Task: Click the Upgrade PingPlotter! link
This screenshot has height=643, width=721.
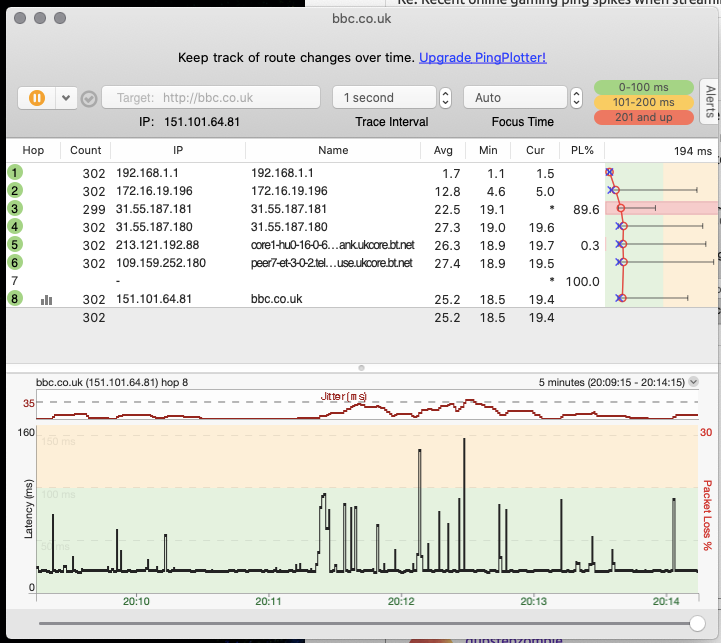Action: 483,58
